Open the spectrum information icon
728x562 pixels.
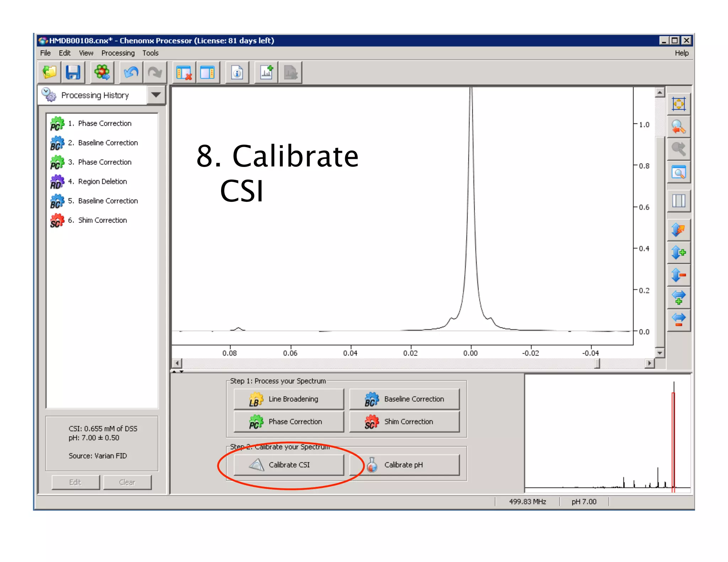[237, 73]
